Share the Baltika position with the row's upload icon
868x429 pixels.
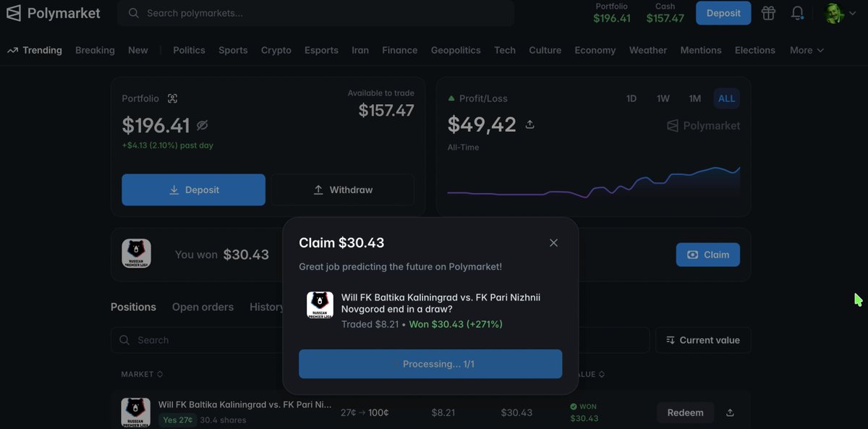[730, 412]
